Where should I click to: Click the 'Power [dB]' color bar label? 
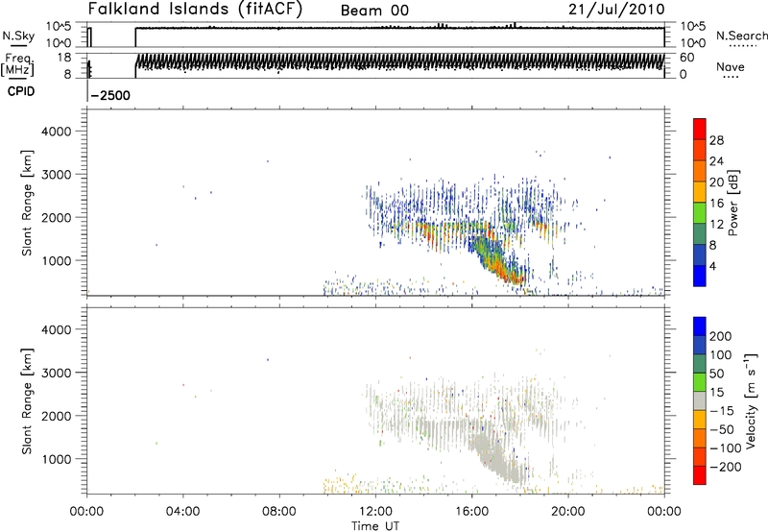click(x=732, y=203)
